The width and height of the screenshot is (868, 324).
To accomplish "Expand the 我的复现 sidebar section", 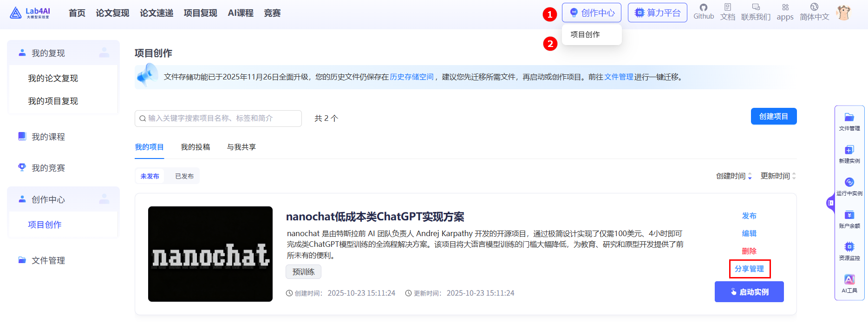I will point(63,53).
